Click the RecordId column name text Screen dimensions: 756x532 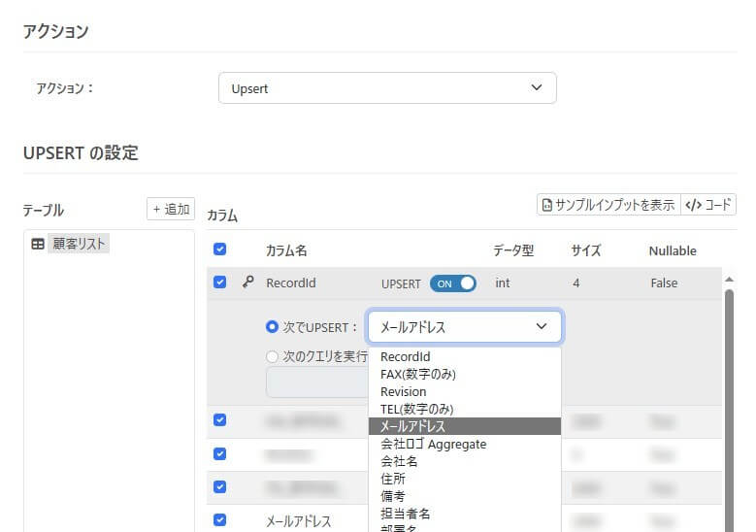(291, 283)
